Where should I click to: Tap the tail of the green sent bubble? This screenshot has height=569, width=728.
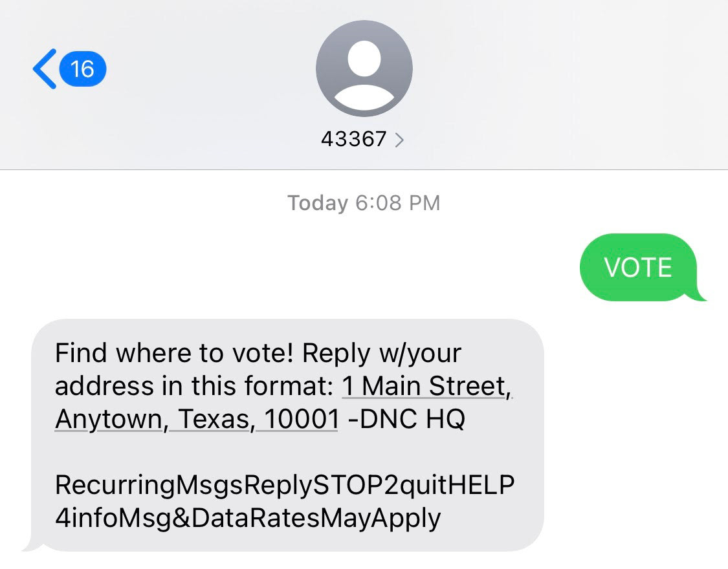coord(699,296)
